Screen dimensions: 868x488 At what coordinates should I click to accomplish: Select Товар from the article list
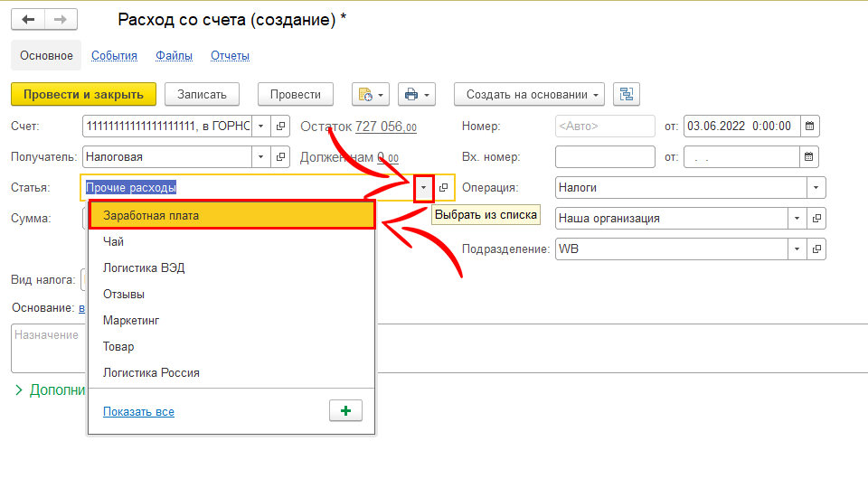point(231,346)
